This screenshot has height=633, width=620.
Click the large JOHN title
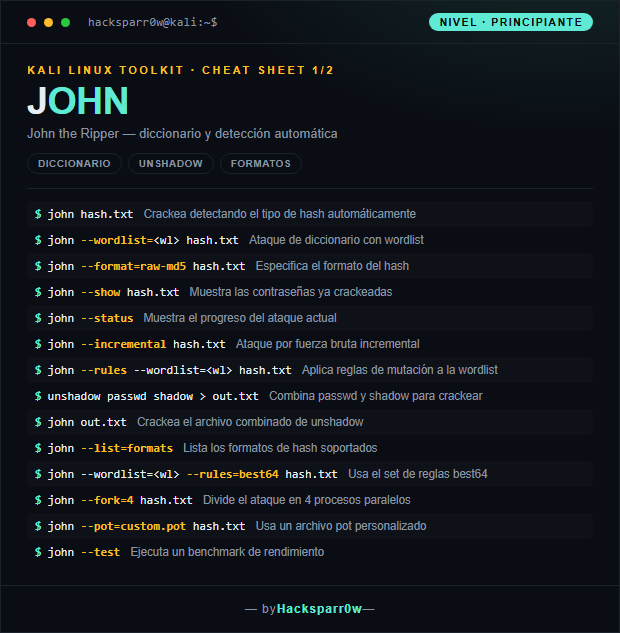coord(78,101)
